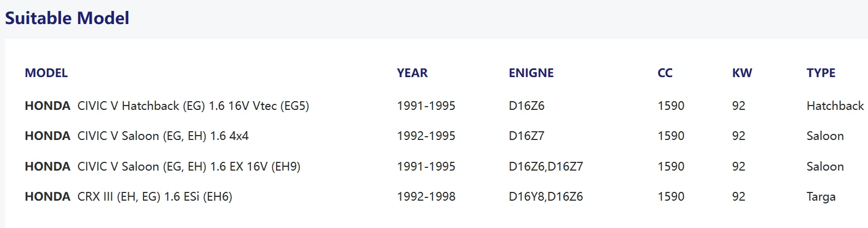Screen dimensions: 868x228
Task: Click the D16Z6 engine cell
Action: pyautogui.click(x=526, y=106)
